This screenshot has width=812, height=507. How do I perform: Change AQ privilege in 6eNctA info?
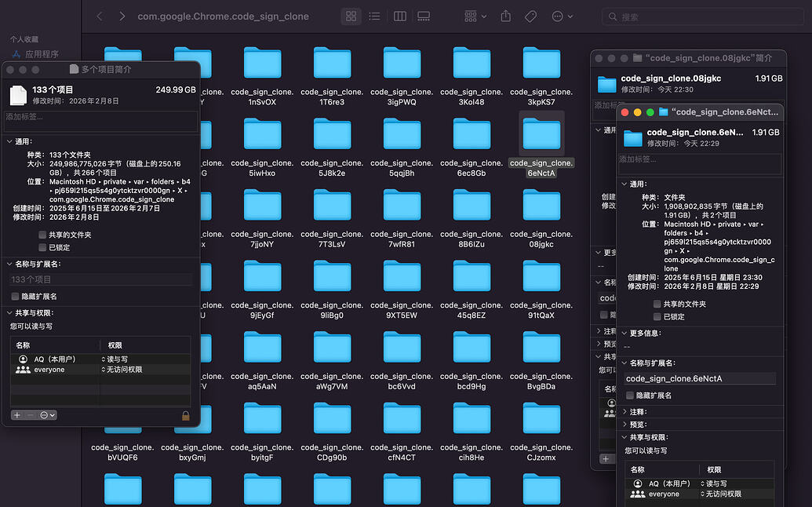(714, 483)
